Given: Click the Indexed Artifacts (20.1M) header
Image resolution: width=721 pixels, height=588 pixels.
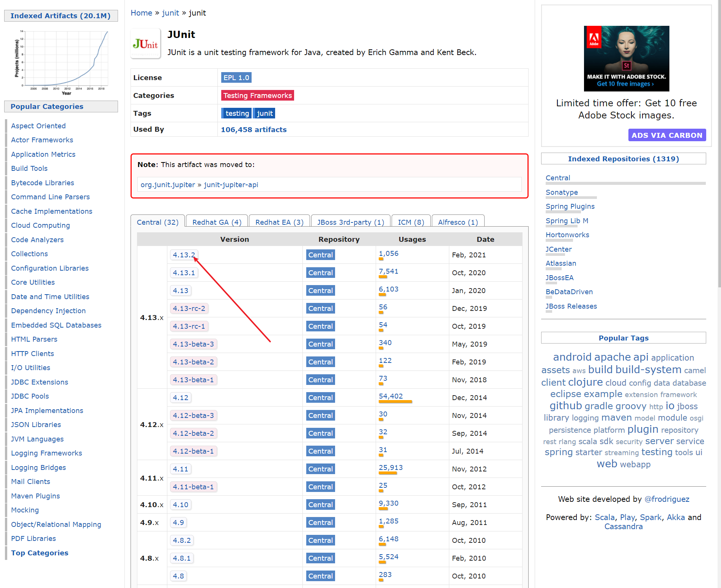Looking at the screenshot, I should click(x=60, y=16).
